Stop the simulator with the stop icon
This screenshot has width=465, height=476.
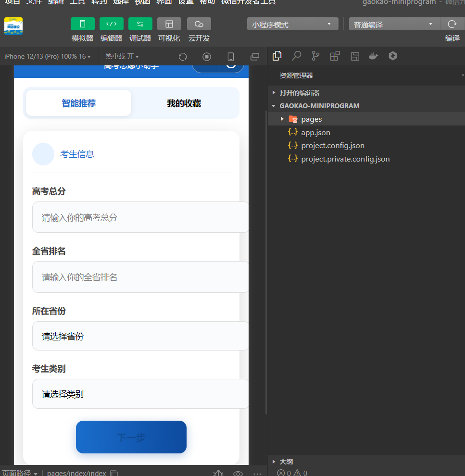[x=207, y=57]
